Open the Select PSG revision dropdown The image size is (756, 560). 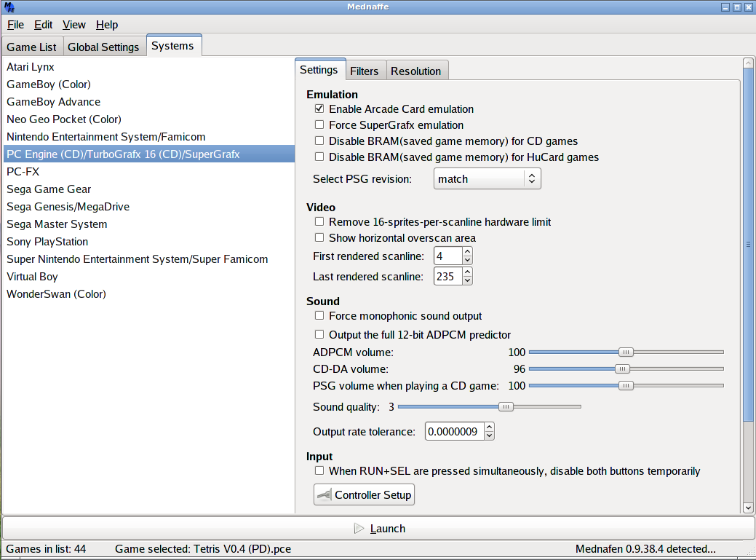488,179
